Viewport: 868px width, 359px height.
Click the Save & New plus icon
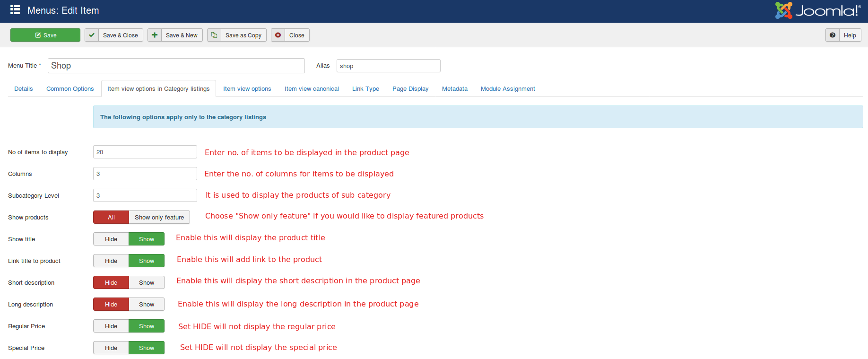pos(155,35)
